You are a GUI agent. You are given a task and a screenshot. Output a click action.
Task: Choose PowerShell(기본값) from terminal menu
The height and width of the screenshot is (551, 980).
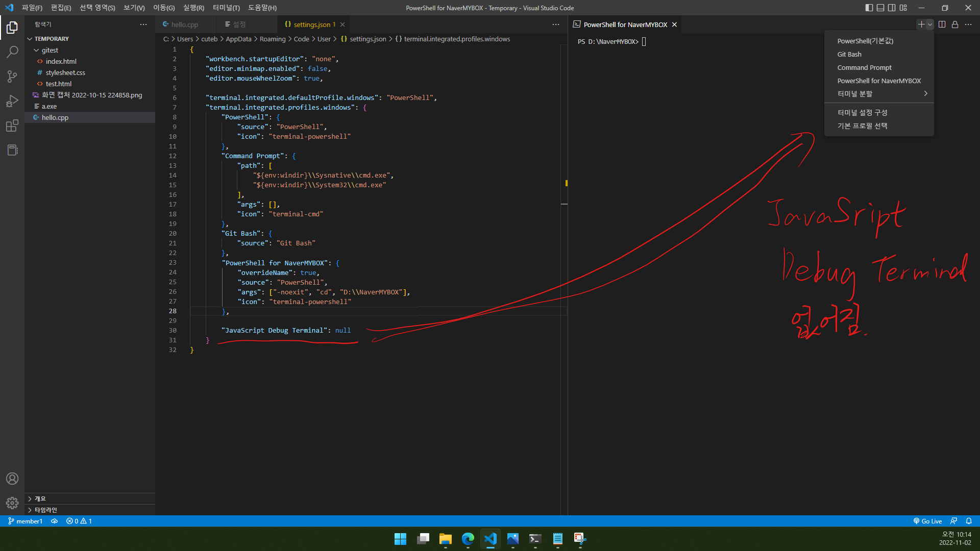click(879, 41)
